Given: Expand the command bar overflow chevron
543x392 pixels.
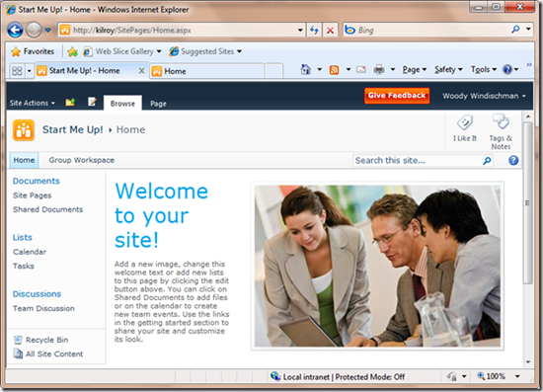Looking at the screenshot, I should point(529,65).
